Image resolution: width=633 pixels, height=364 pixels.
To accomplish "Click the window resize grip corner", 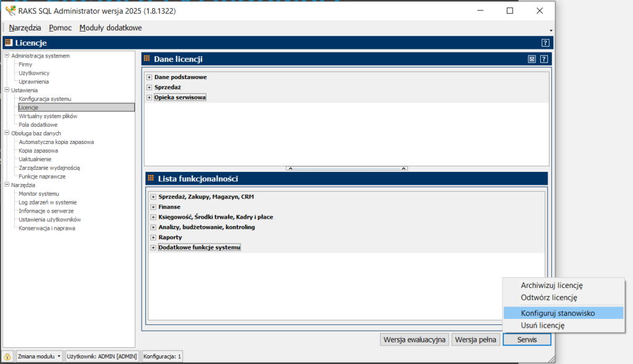I will [x=551, y=359].
